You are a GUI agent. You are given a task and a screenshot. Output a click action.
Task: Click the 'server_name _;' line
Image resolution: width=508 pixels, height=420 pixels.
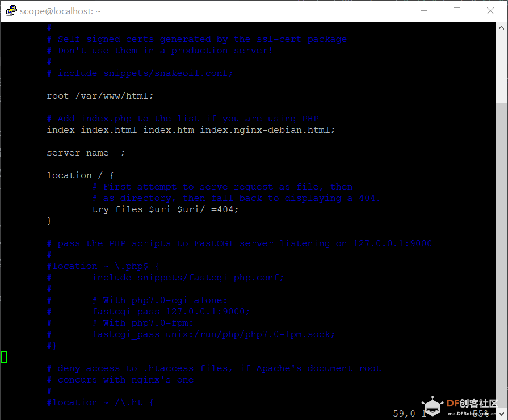tap(86, 153)
